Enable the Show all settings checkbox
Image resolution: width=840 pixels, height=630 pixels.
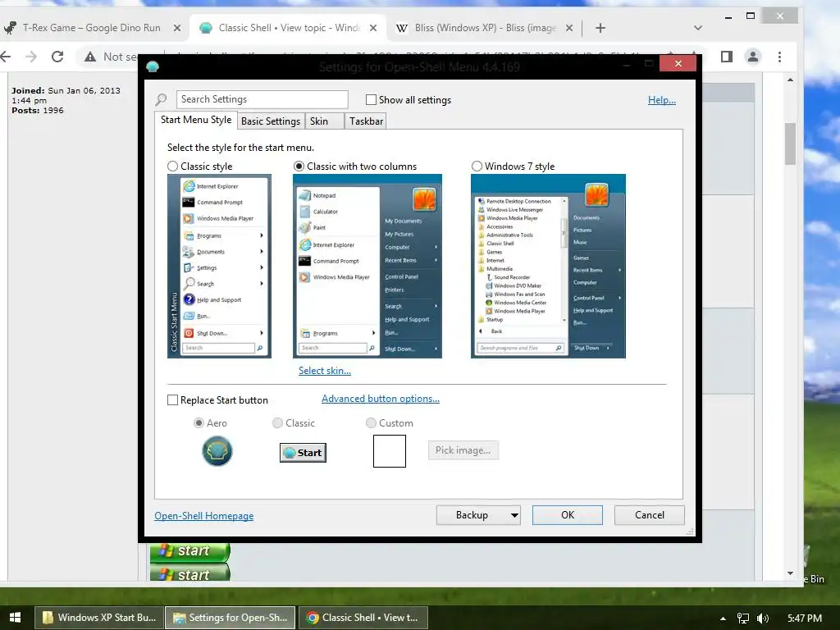(x=371, y=99)
